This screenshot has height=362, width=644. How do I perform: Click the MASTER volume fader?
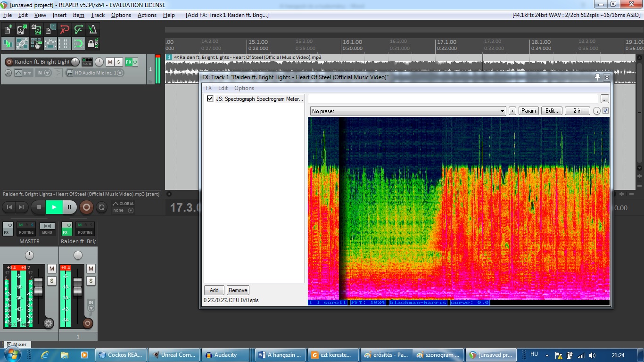39,286
